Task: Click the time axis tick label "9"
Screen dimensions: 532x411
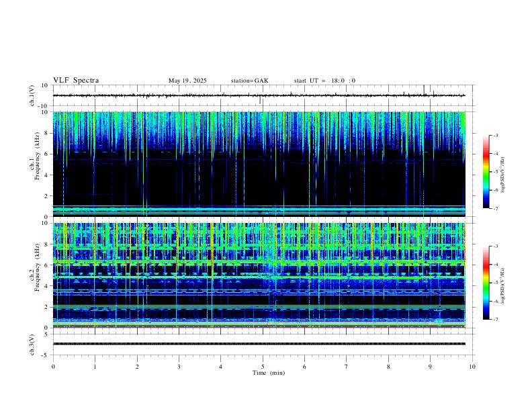Action: 430,367
